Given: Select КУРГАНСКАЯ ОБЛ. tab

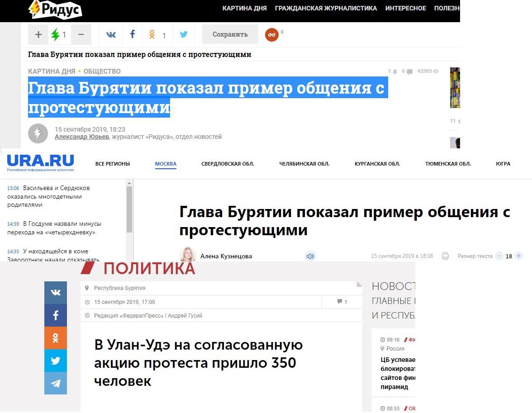Looking at the screenshot, I should tap(377, 164).
